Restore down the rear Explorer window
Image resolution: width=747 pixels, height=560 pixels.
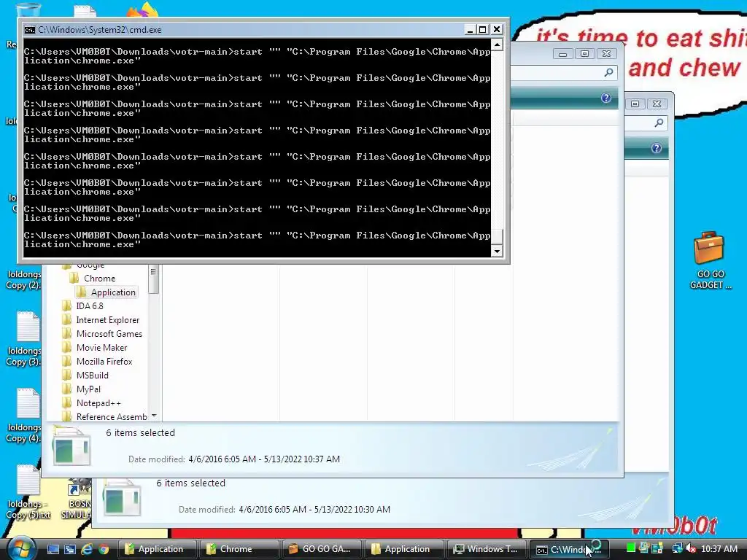point(635,104)
